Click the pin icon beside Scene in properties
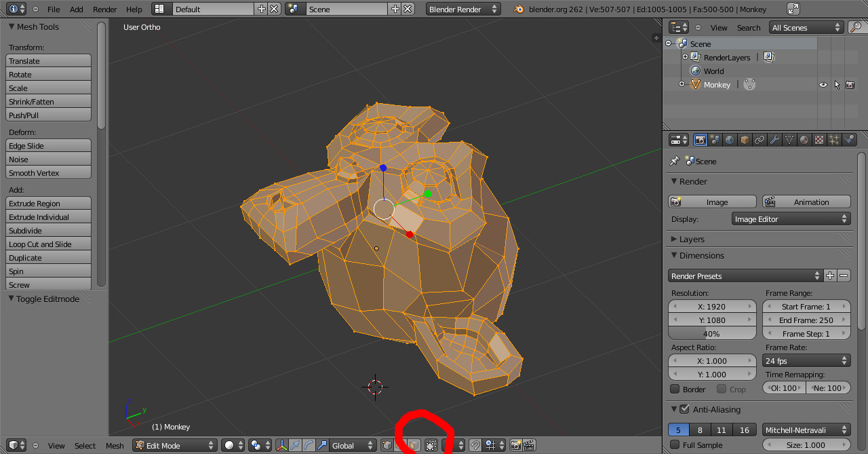The height and width of the screenshot is (454, 868). pyautogui.click(x=674, y=161)
